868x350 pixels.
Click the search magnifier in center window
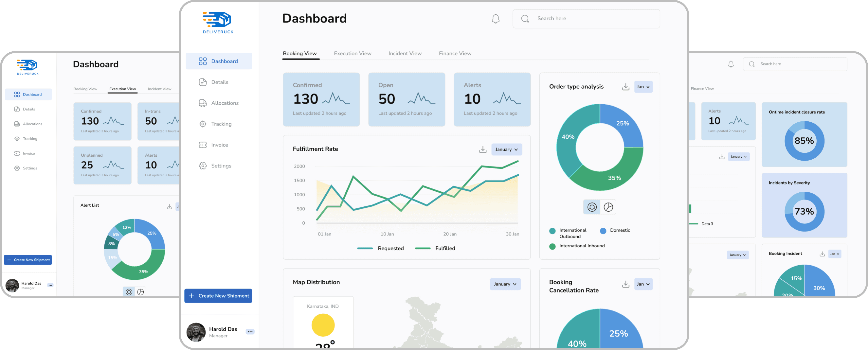(525, 19)
